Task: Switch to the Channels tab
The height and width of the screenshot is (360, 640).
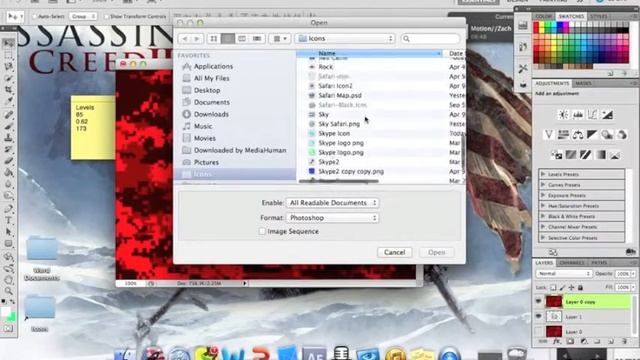Action: (x=572, y=263)
